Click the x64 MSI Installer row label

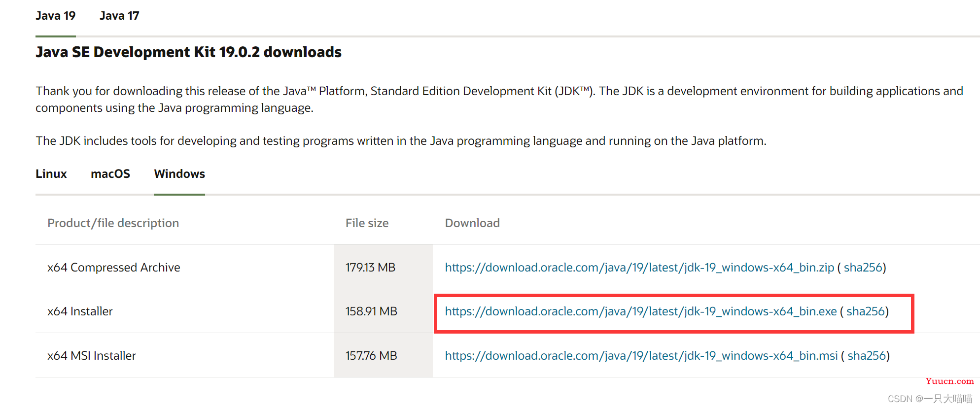click(x=92, y=356)
